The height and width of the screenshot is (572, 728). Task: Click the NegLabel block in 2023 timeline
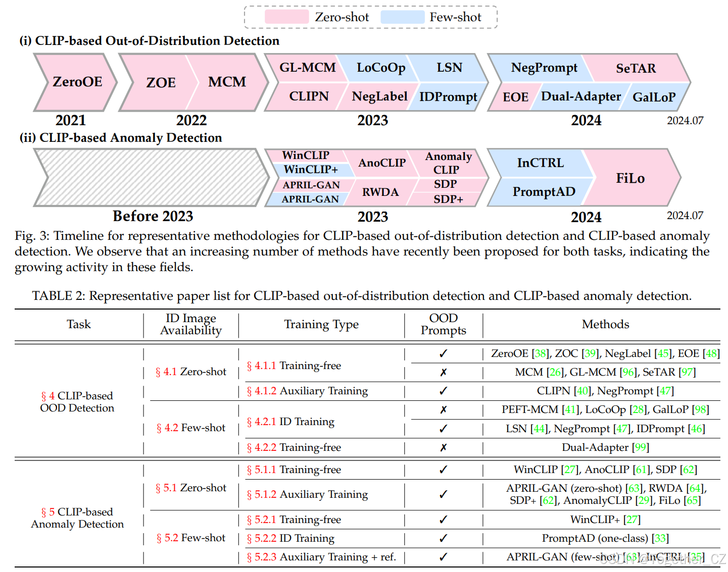[x=379, y=96]
